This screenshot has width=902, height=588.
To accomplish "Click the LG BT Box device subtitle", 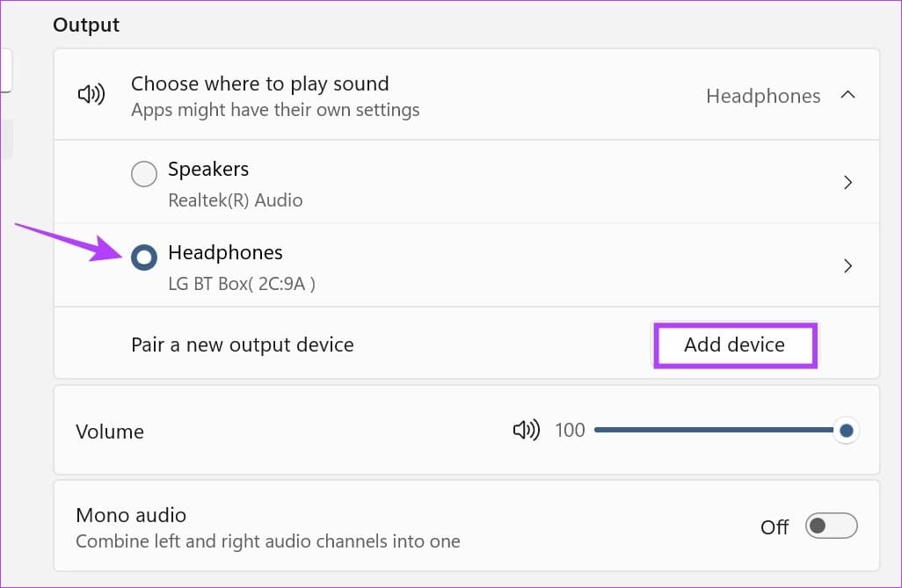I will tap(241, 284).
